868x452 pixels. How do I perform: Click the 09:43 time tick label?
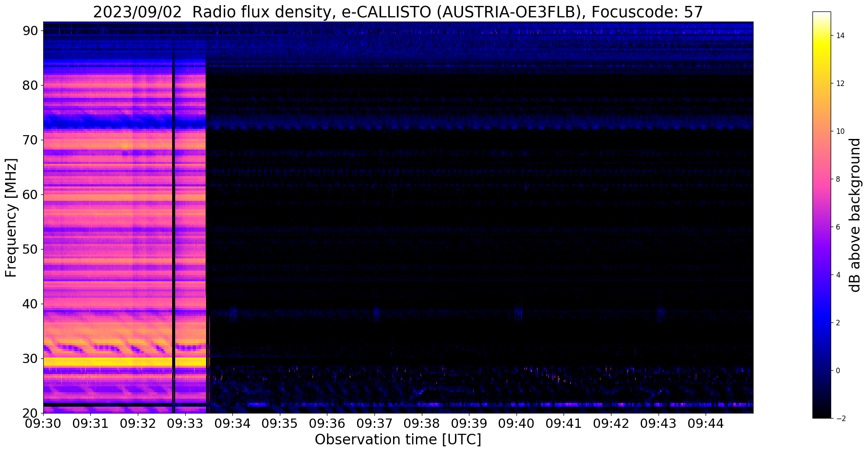pyautogui.click(x=659, y=423)
